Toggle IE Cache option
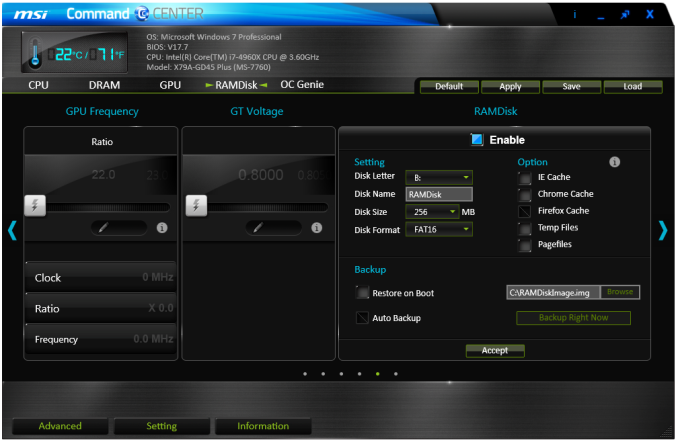 click(x=524, y=178)
